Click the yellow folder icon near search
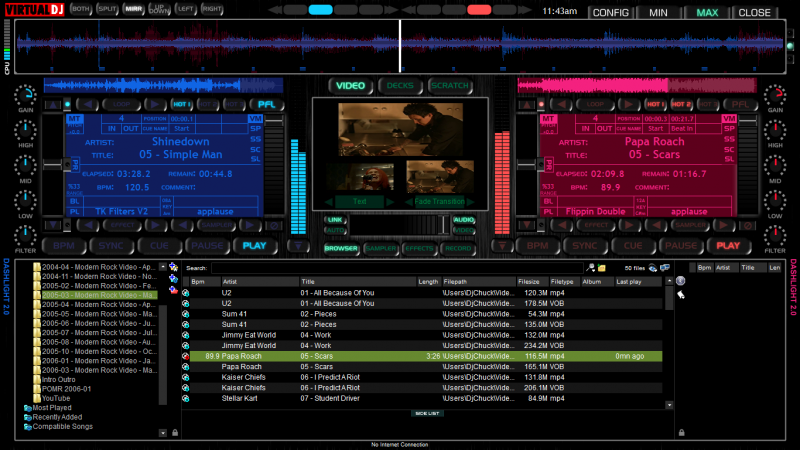 [x=602, y=268]
